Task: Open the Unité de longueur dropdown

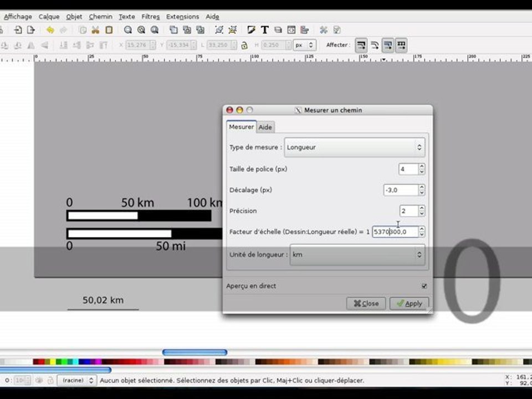Action: pyautogui.click(x=357, y=254)
